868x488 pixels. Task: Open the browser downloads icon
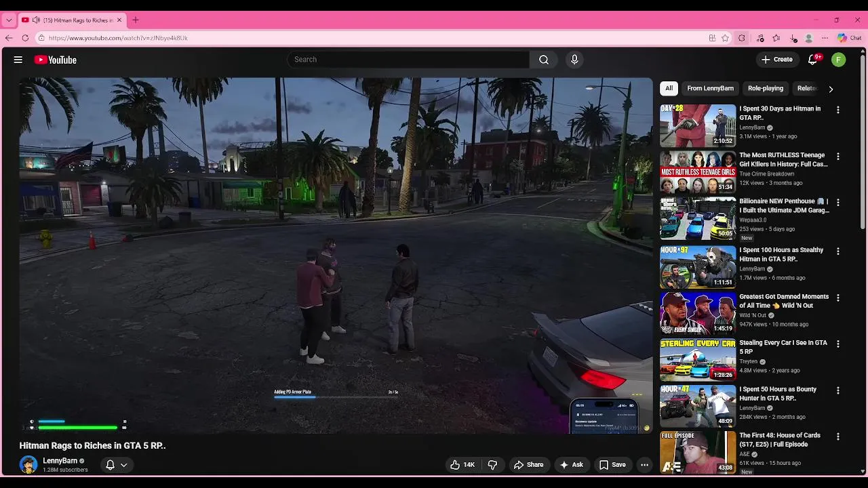(793, 38)
